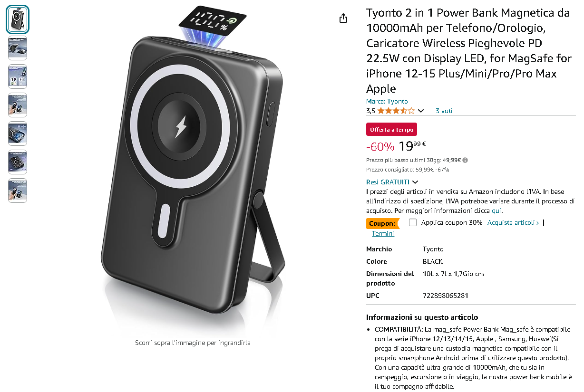The height and width of the screenshot is (392, 584).
Task: Click the info icon beside 49,99€ price
Action: [465, 160]
